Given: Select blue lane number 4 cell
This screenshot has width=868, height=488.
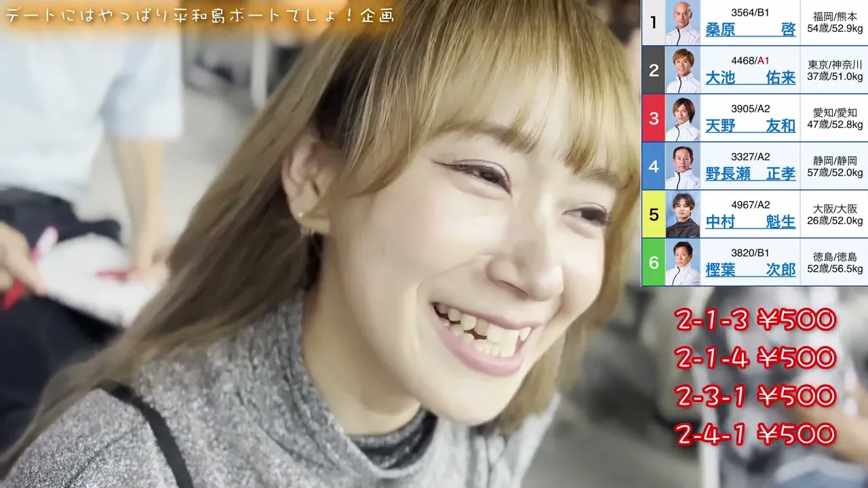Looking at the screenshot, I should pos(654,166).
